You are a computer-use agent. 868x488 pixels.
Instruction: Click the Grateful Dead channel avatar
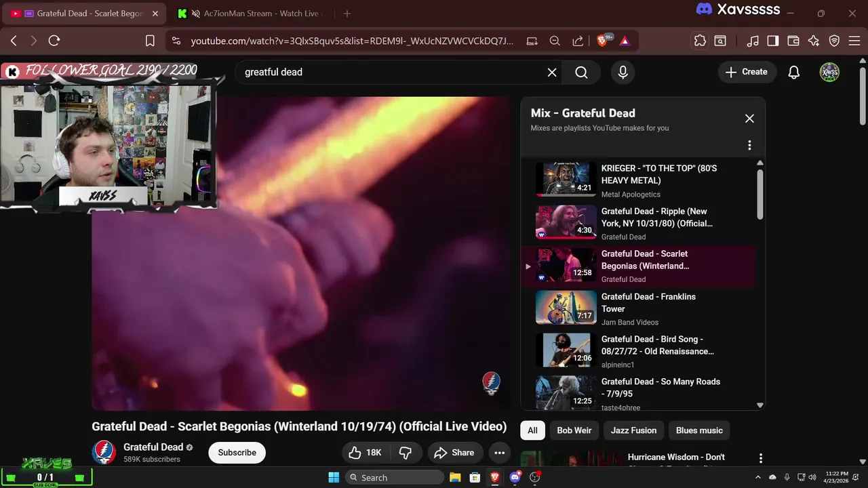(x=104, y=452)
